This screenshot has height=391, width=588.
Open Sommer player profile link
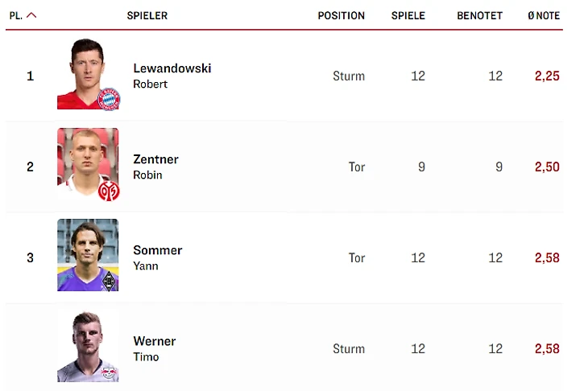click(x=157, y=251)
